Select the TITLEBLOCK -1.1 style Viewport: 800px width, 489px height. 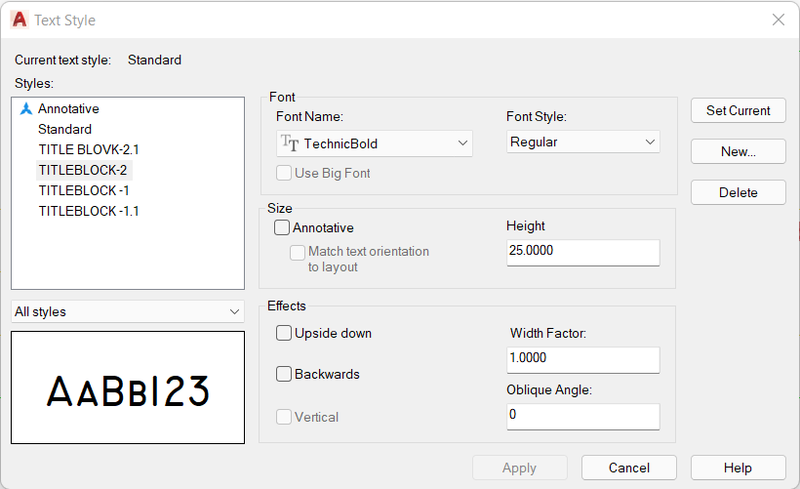89,211
